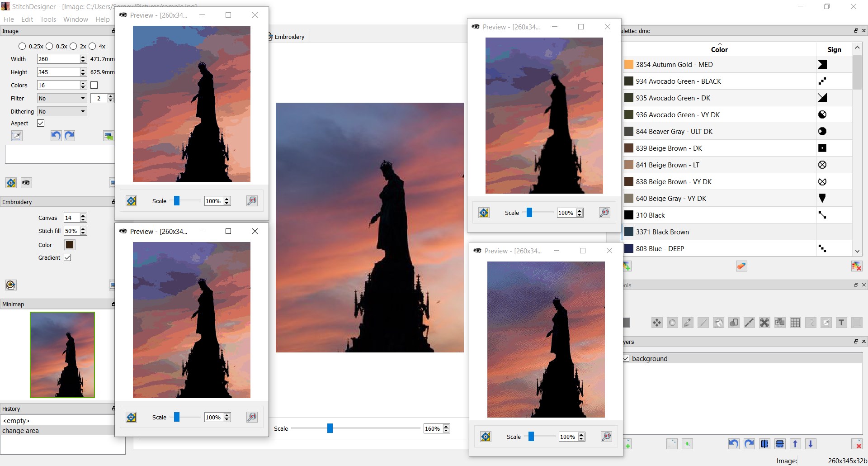Select the 2x zoom radio button
The width and height of the screenshot is (868, 466).
[x=74, y=46]
